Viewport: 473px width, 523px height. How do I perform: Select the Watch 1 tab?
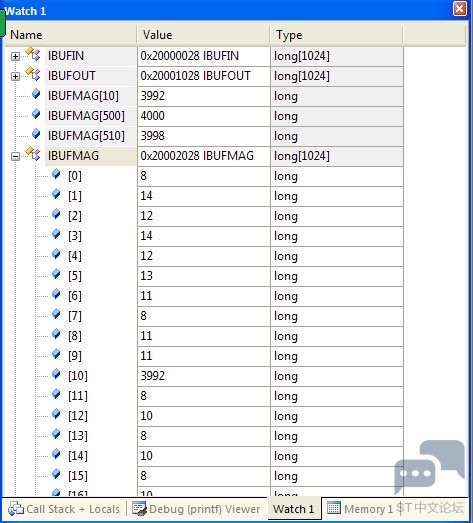point(294,509)
